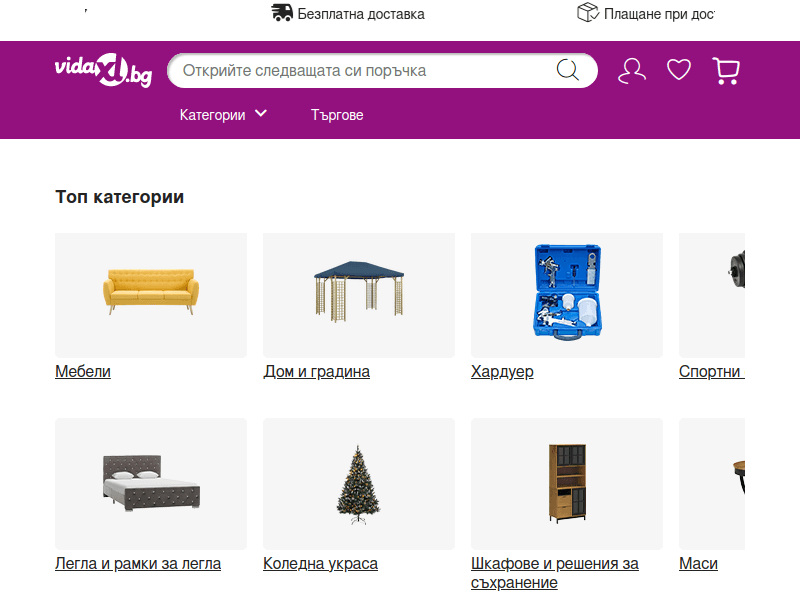Viewport: 800px width, 600px height.
Task: Click the Christmas tree thumbnail
Action: coord(358,483)
